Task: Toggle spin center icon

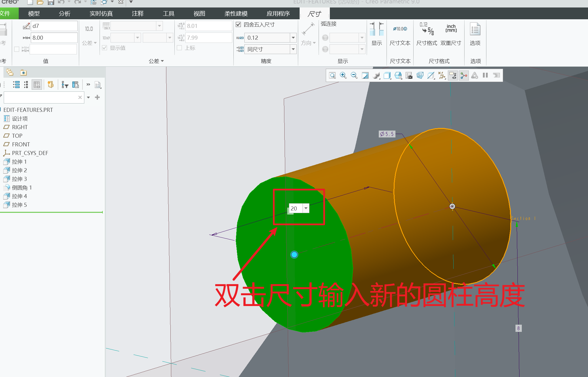Action: tap(464, 75)
